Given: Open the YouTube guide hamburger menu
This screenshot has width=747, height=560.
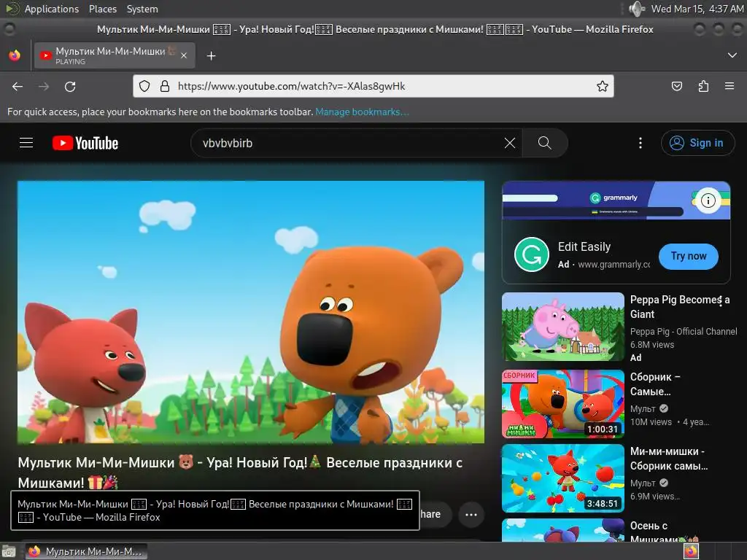Looking at the screenshot, I should point(26,143).
